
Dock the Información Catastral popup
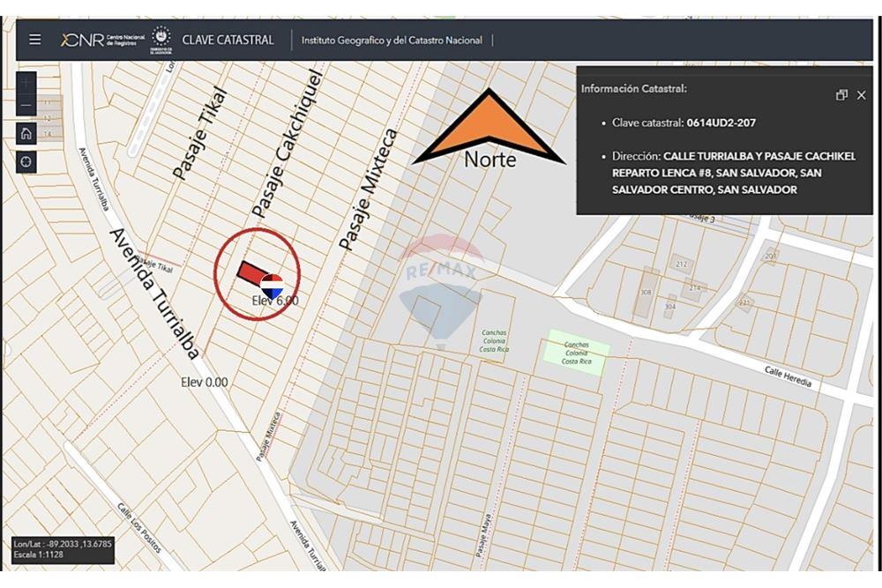841,95
